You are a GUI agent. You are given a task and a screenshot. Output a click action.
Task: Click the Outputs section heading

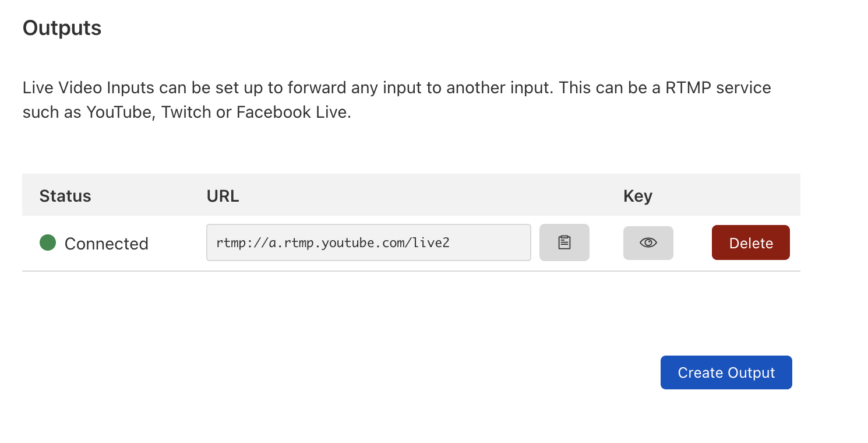tap(62, 28)
